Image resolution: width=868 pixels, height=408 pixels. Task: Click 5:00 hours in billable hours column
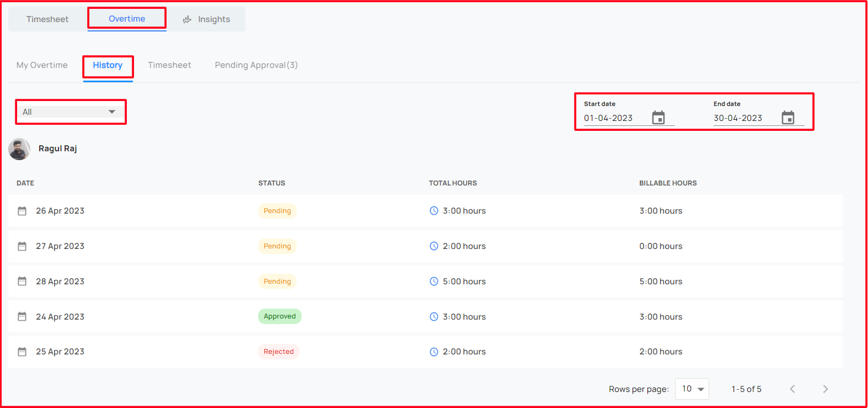661,282
